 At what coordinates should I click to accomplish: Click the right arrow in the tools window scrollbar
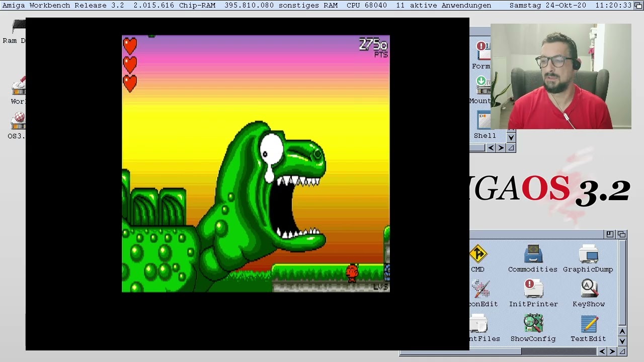pos(612,351)
